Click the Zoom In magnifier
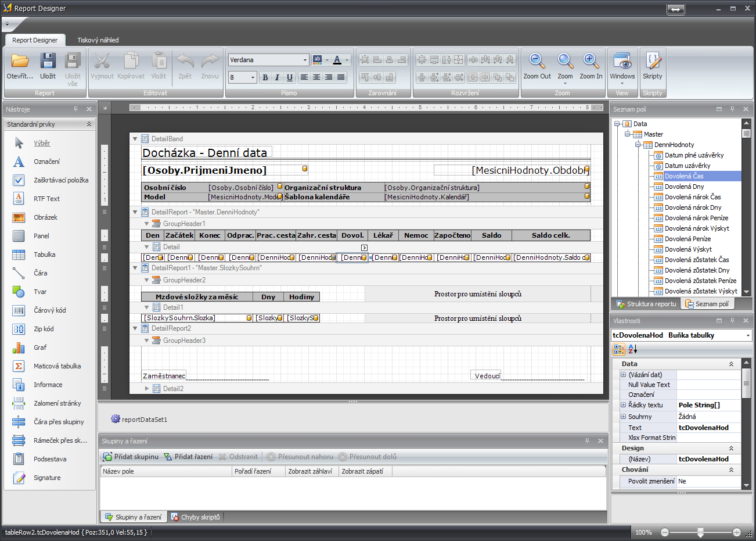This screenshot has height=541, width=756. tap(591, 66)
